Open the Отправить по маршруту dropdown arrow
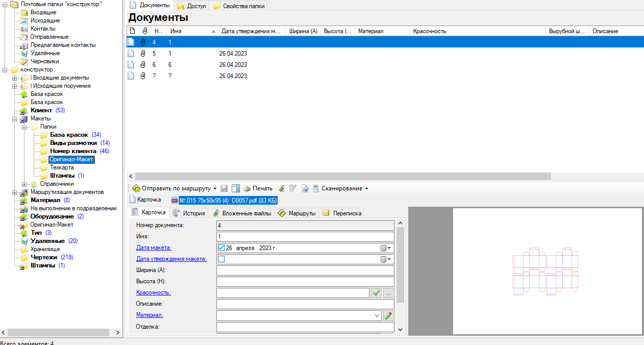 [215, 188]
